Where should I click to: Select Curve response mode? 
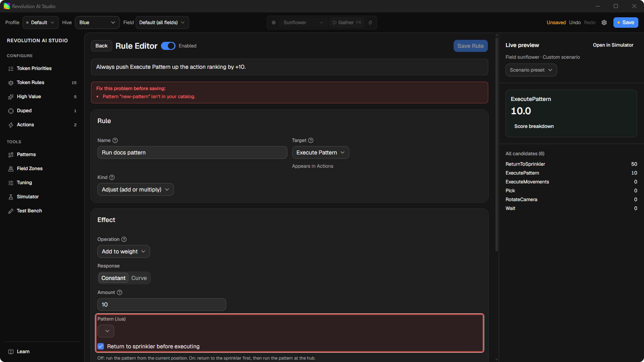tap(139, 278)
